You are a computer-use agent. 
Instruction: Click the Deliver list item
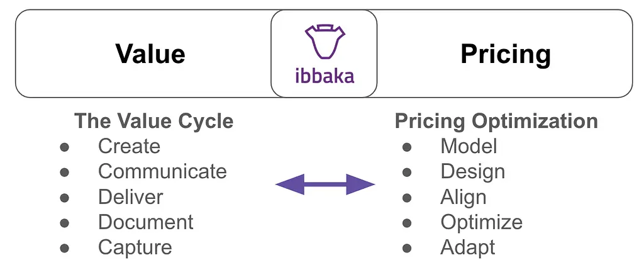pyautogui.click(x=130, y=196)
